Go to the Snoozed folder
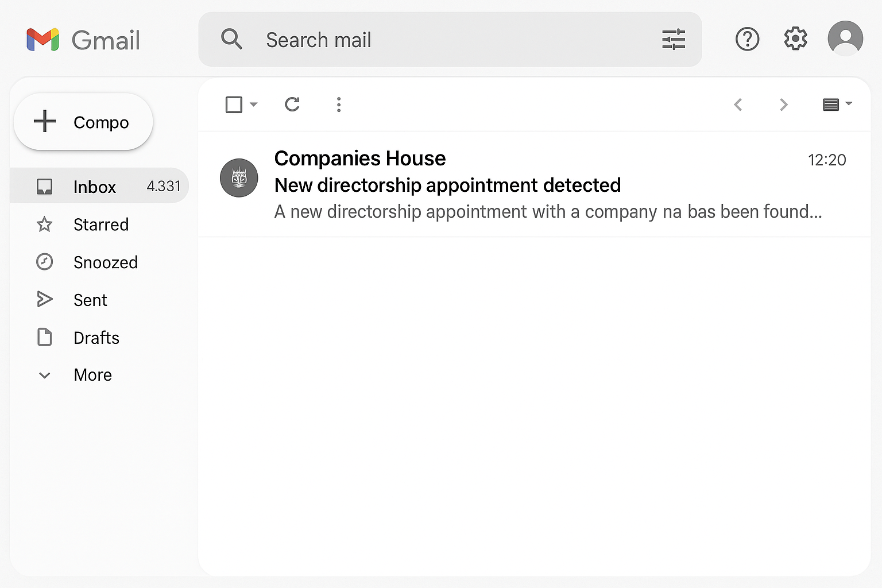The height and width of the screenshot is (588, 882). 99,262
